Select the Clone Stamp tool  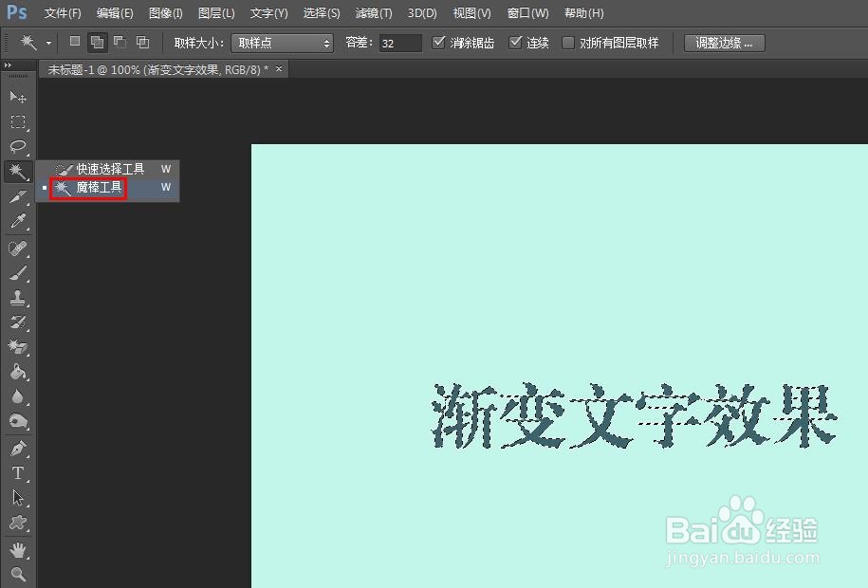coord(18,298)
